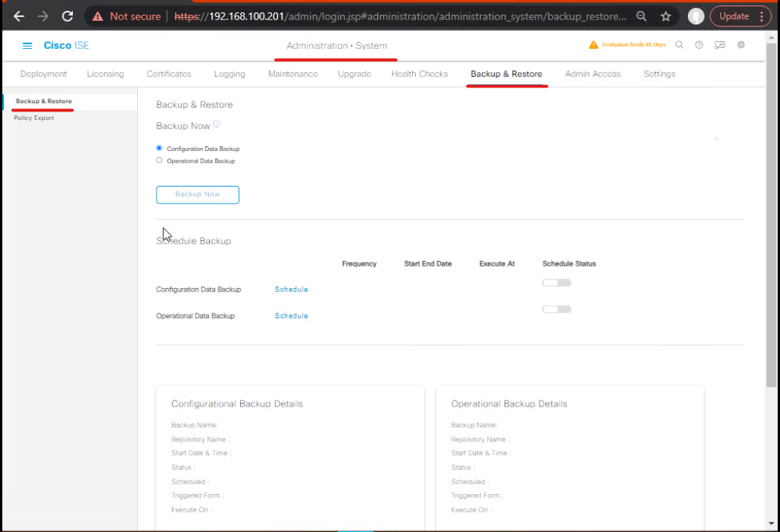Viewport: 780px width, 532px height.
Task: Click the browser address bar URL
Action: (x=400, y=16)
